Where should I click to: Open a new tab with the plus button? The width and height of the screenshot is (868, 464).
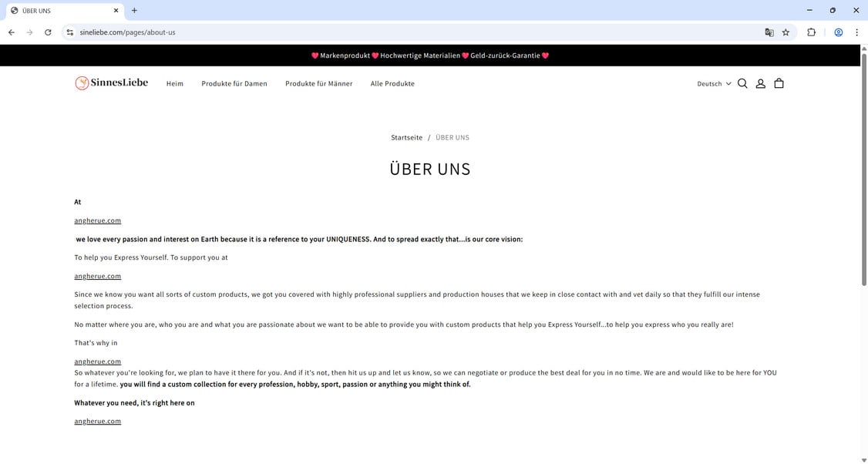(134, 11)
